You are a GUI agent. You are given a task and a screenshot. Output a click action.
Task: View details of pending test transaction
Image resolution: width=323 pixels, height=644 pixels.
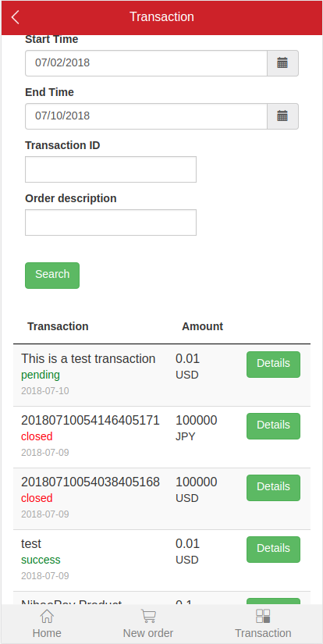[273, 365]
